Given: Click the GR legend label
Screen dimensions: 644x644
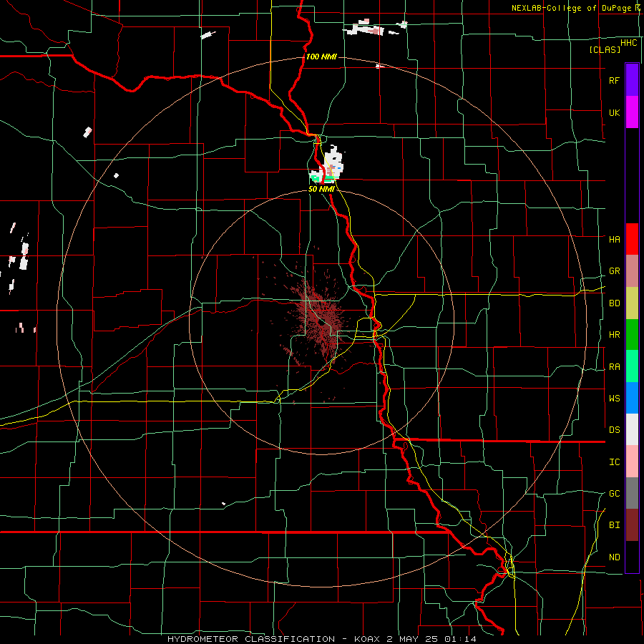Looking at the screenshot, I should [614, 271].
